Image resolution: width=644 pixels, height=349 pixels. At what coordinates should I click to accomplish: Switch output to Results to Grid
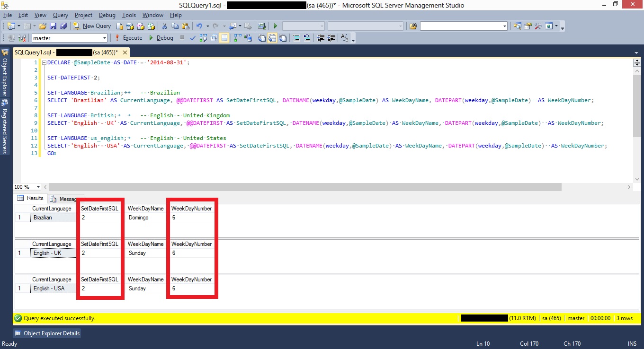click(272, 38)
